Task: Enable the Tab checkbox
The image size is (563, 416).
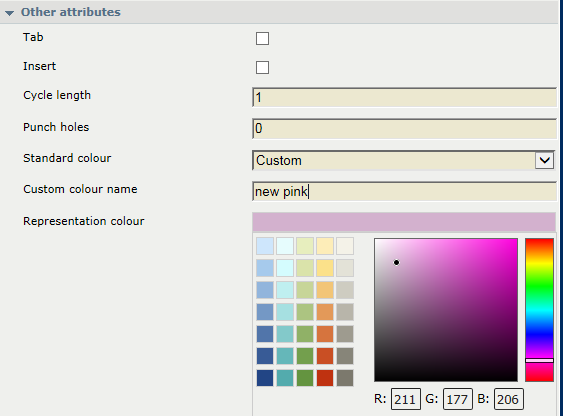Action: point(262,38)
